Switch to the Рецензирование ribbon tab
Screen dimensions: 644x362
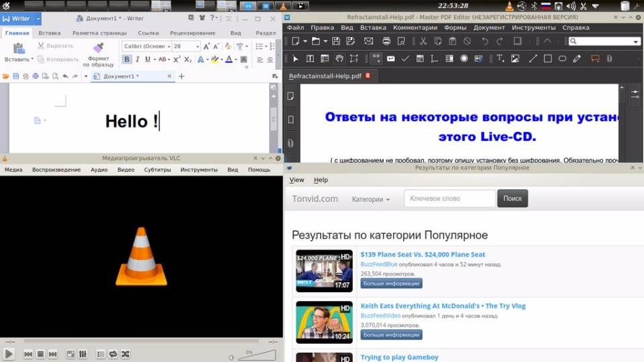point(193,33)
